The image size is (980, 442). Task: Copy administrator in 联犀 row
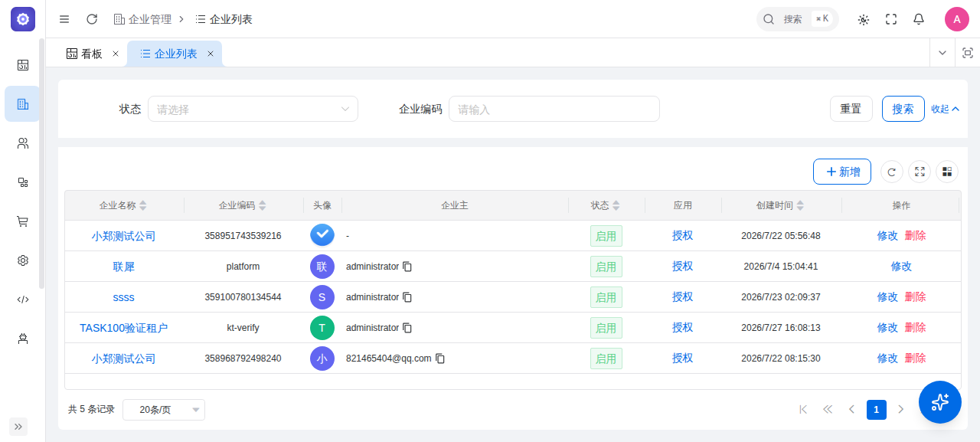coord(407,267)
